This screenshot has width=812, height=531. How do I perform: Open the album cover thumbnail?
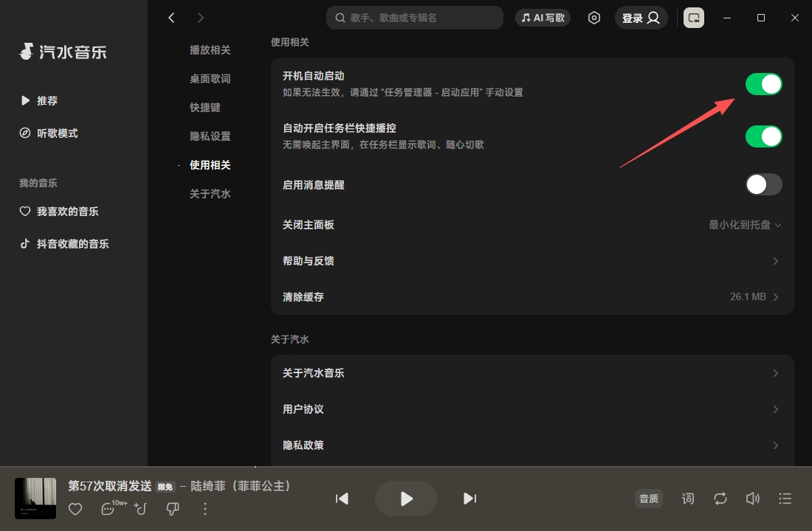pyautogui.click(x=35, y=499)
